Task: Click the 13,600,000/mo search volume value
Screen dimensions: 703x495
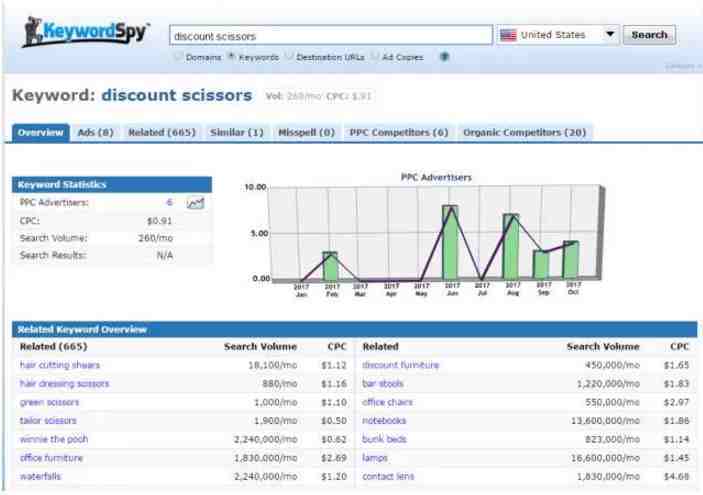Action: [x=605, y=421]
